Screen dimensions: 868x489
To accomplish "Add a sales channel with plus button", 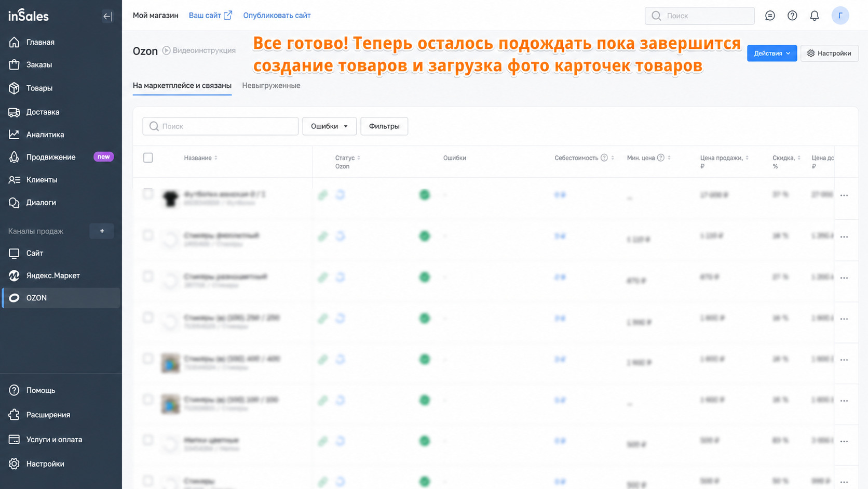I will pos(102,231).
